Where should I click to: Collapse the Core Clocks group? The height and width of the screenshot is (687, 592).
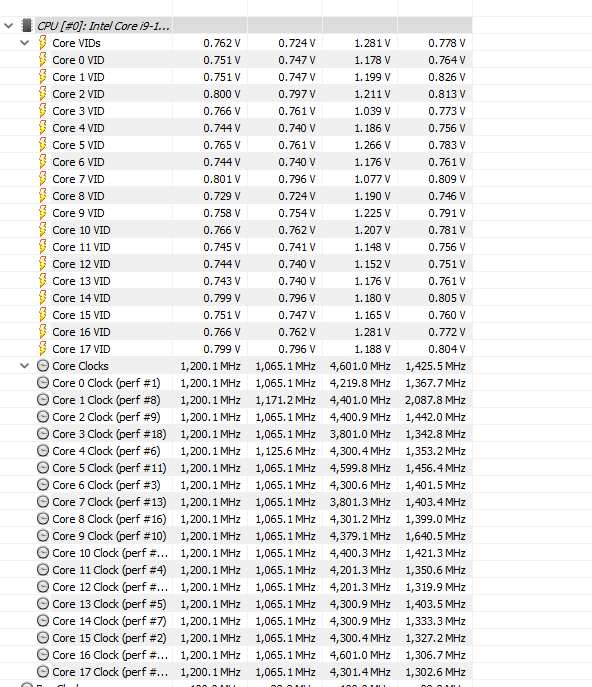(x=25, y=366)
